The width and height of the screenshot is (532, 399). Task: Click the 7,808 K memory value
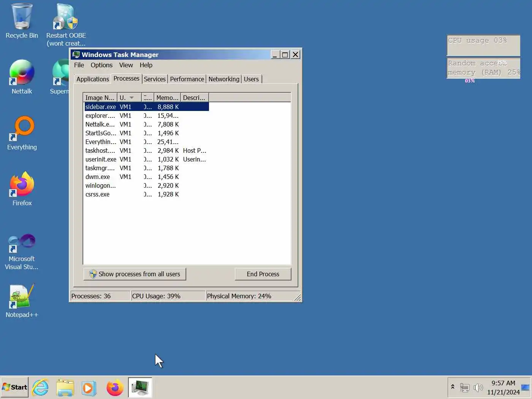[x=168, y=124]
